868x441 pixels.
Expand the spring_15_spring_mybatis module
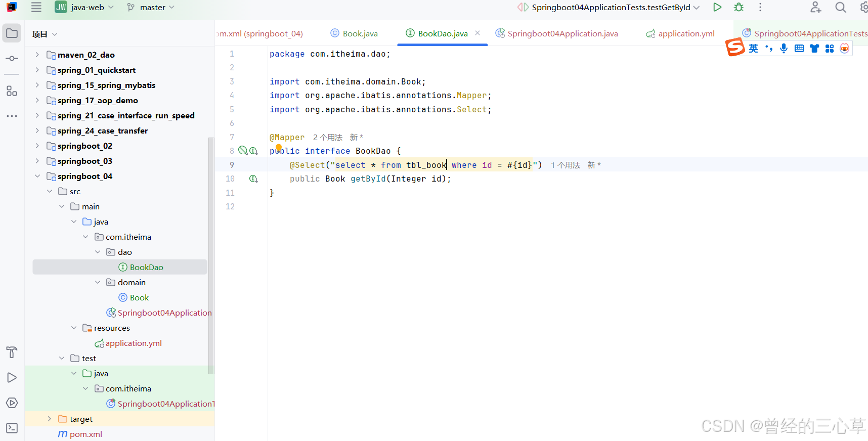(x=37, y=85)
